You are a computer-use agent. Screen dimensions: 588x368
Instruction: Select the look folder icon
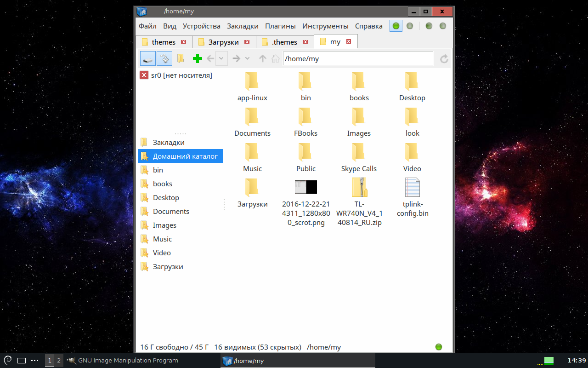pos(412,116)
